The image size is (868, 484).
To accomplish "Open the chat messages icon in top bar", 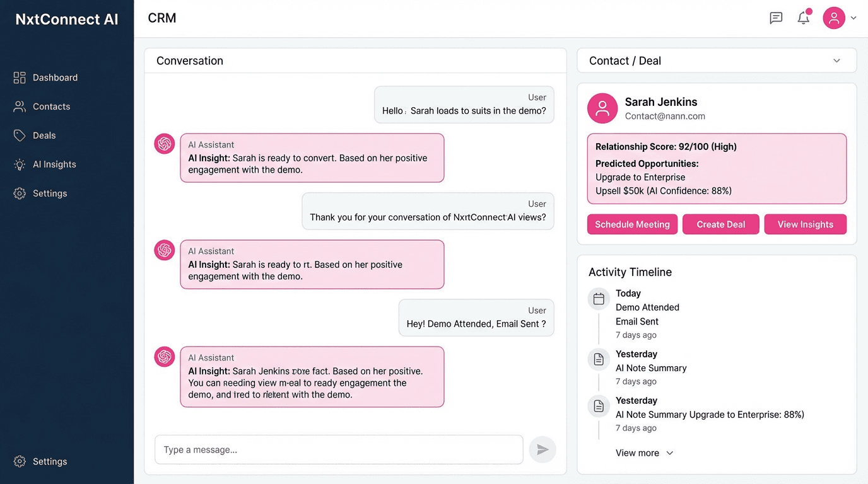I will click(x=776, y=18).
